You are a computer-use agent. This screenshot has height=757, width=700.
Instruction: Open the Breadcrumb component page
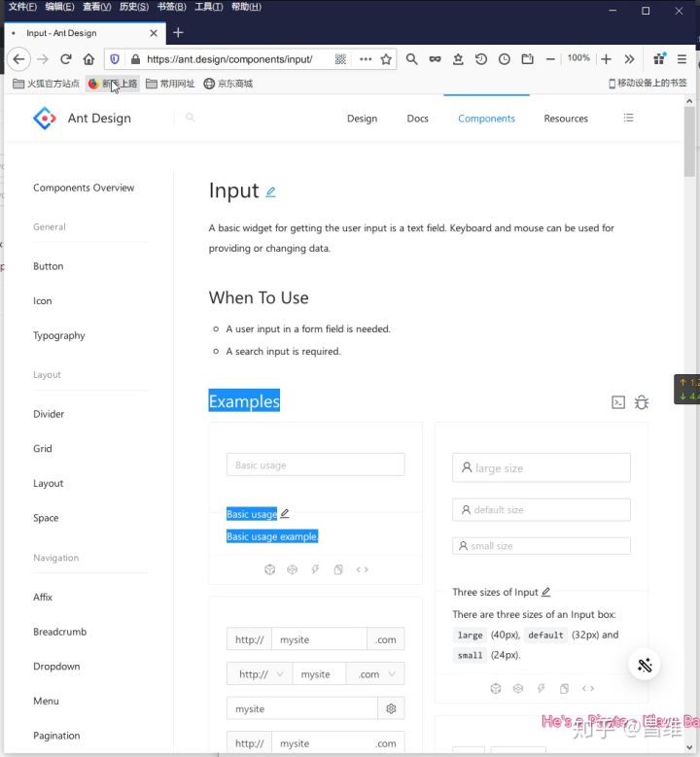[60, 632]
